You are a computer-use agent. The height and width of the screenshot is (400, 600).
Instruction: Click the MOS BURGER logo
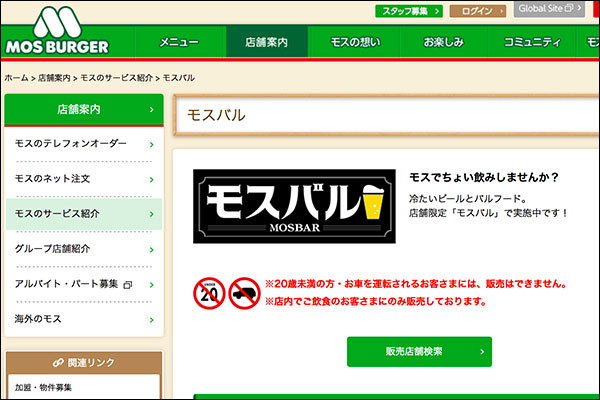pos(57,31)
